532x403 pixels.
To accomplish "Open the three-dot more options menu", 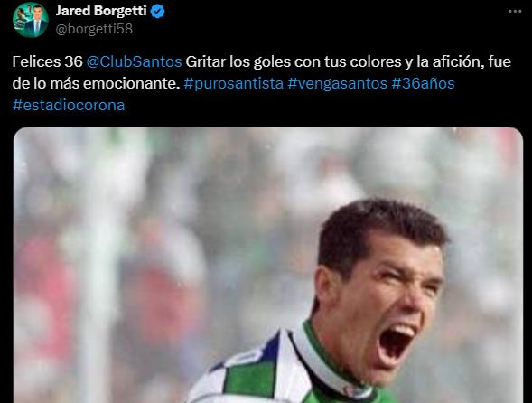I will click(x=515, y=11).
